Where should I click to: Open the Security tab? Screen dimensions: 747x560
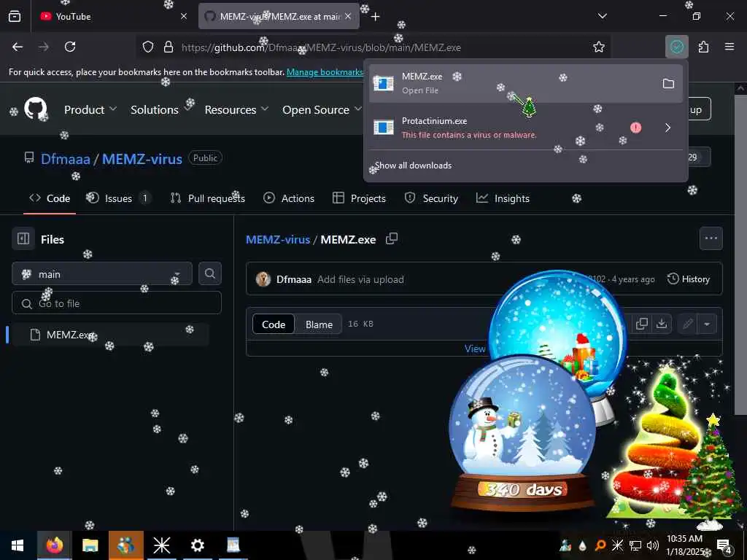coord(431,198)
